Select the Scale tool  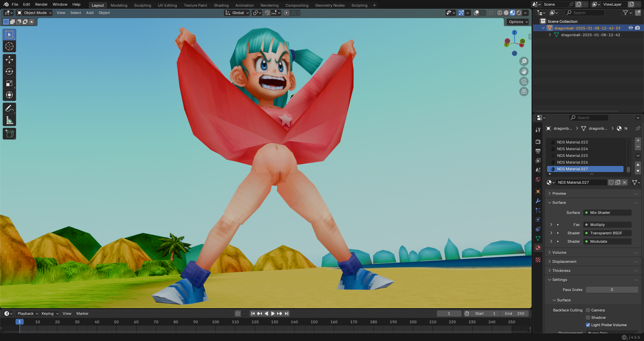click(x=9, y=83)
